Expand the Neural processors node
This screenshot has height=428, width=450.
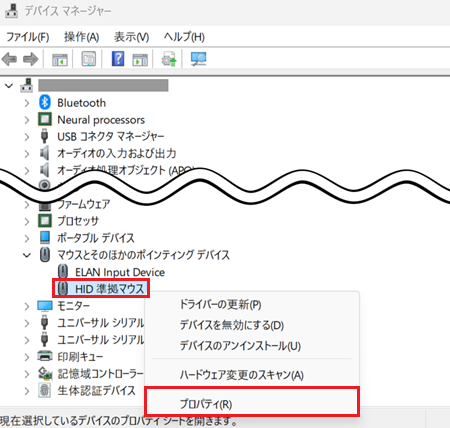coord(27,120)
